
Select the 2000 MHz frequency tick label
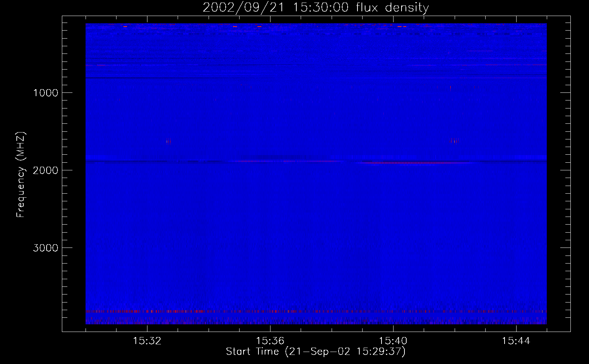tap(46, 170)
